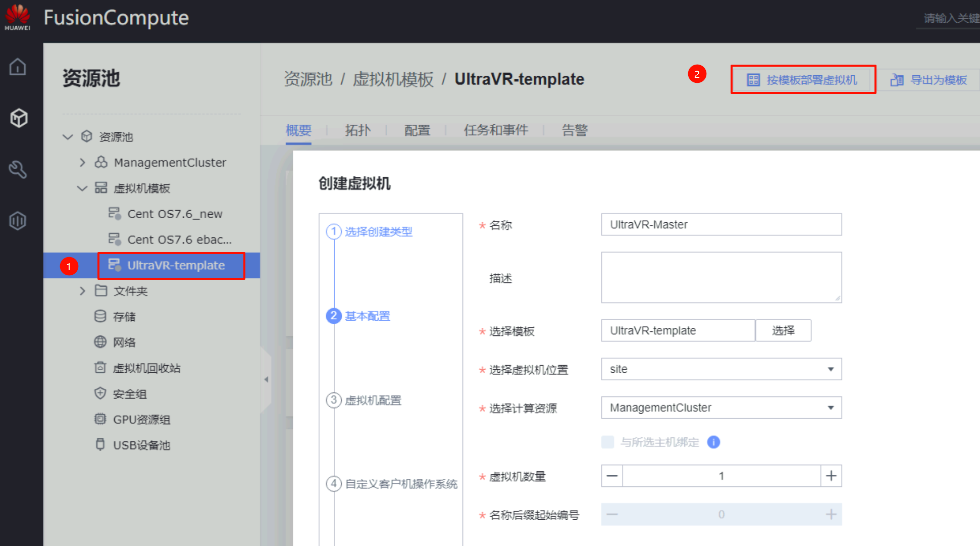Click 按模板部署虚拟机 button

[803, 80]
